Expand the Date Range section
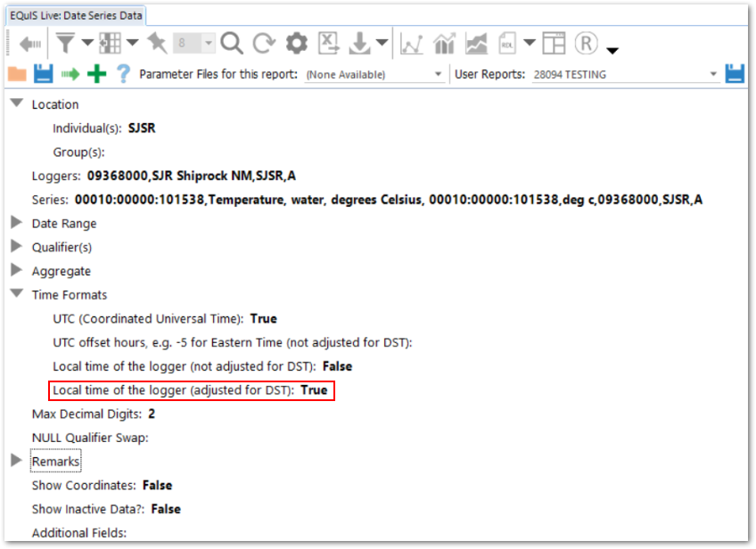 pos(16,223)
